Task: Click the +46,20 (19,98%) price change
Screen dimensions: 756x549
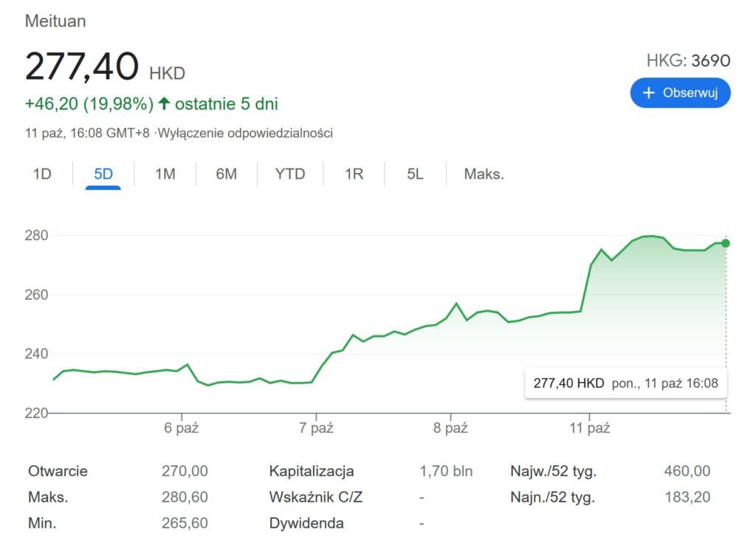Action: tap(89, 103)
